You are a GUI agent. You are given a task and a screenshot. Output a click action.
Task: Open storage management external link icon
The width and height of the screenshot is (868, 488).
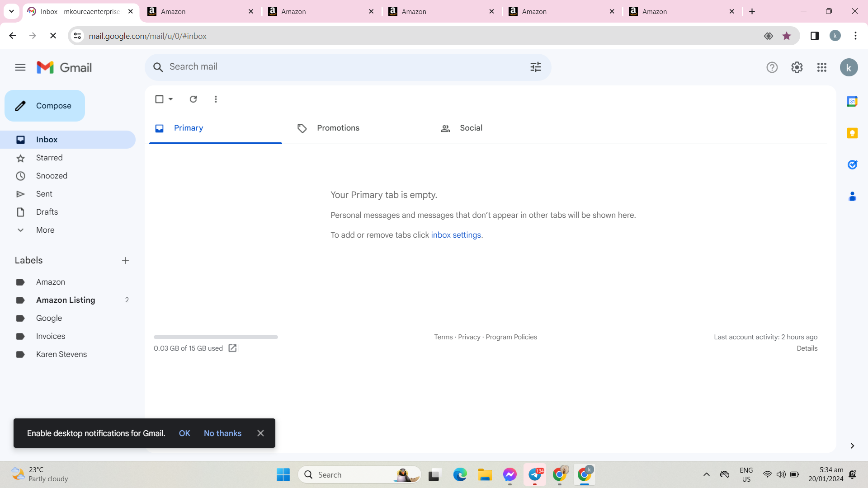[x=232, y=348]
